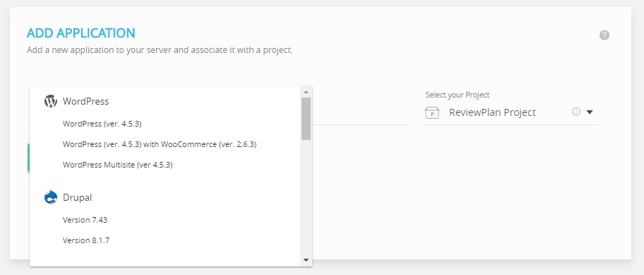Click the WordPress group heading
Screen dimensions: 644x275
[x=86, y=101]
